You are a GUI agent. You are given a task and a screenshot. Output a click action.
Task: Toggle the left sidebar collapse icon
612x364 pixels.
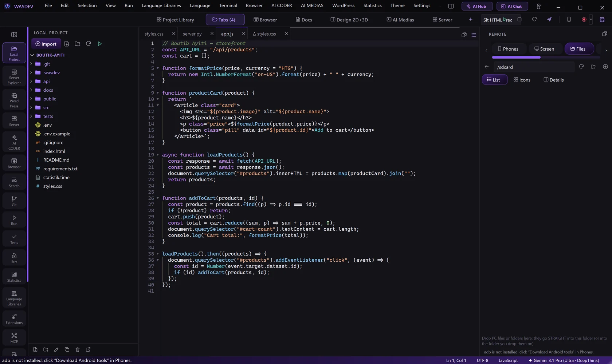click(x=14, y=35)
